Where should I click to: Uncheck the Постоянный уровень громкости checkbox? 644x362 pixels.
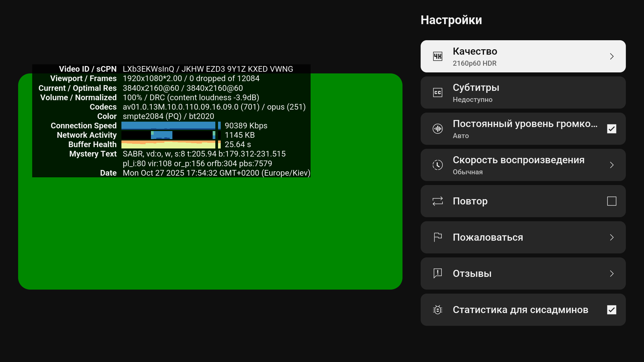[611, 129]
